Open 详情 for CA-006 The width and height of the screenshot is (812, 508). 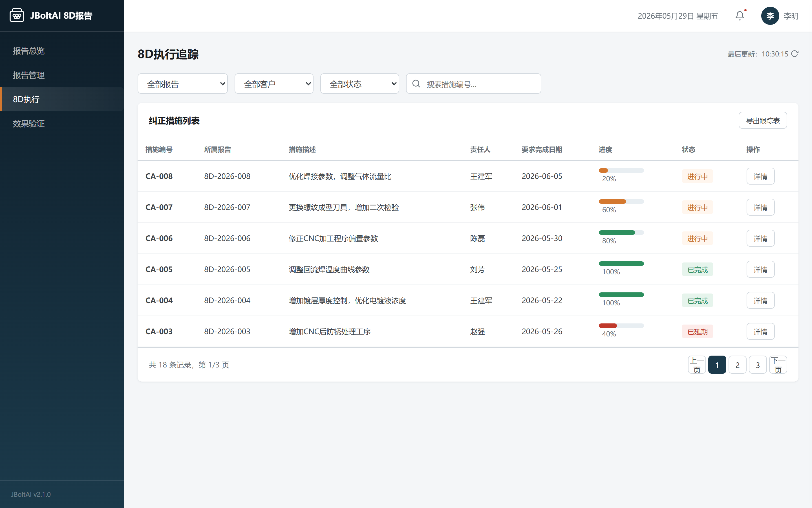[760, 238]
